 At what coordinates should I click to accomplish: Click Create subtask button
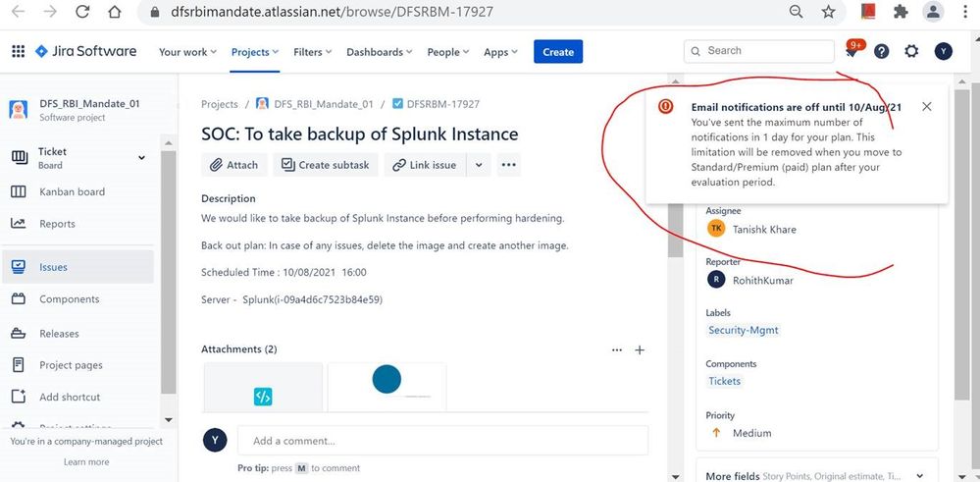326,165
